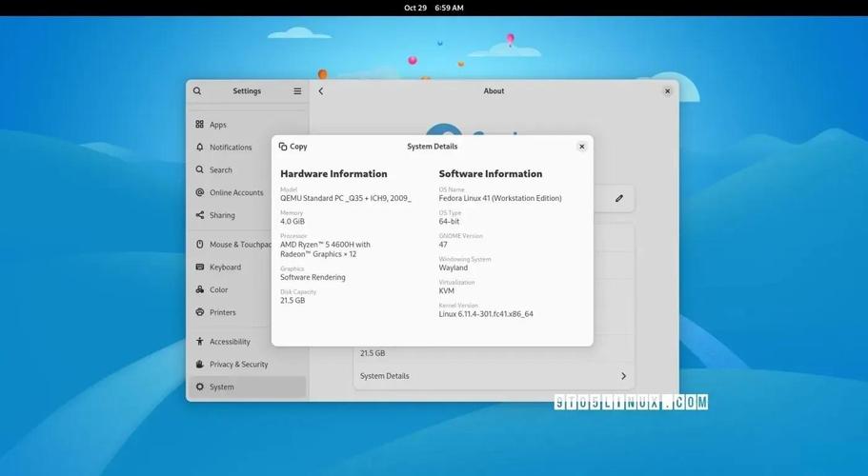Click the Software Rendering graphics value

[313, 278]
